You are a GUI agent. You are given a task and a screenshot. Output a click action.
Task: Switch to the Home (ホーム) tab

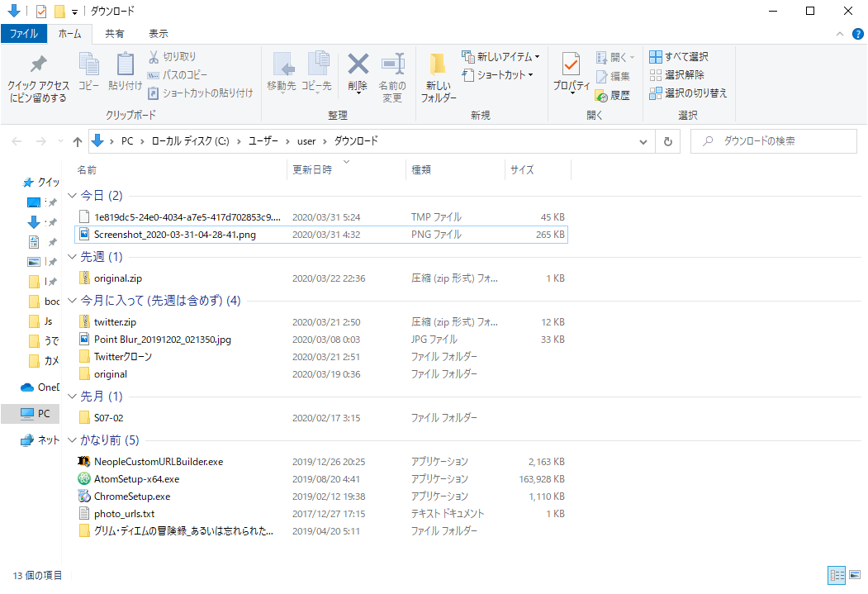tap(69, 34)
